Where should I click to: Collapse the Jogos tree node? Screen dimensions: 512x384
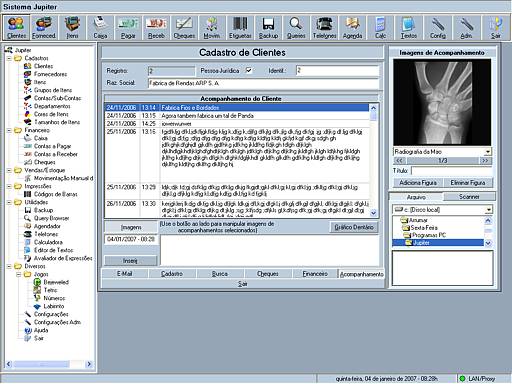click(19, 274)
